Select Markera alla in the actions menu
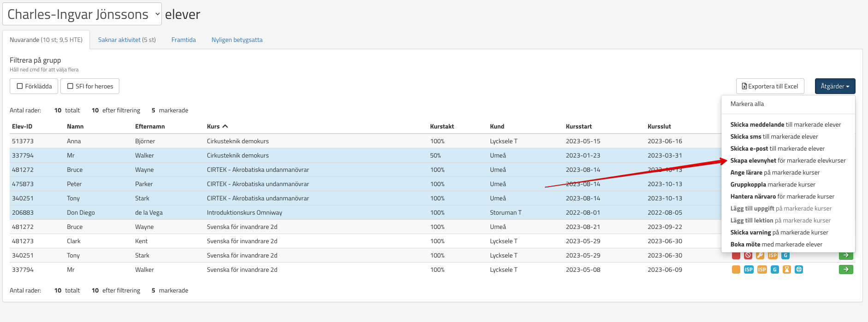The height and width of the screenshot is (322, 868). pos(747,104)
